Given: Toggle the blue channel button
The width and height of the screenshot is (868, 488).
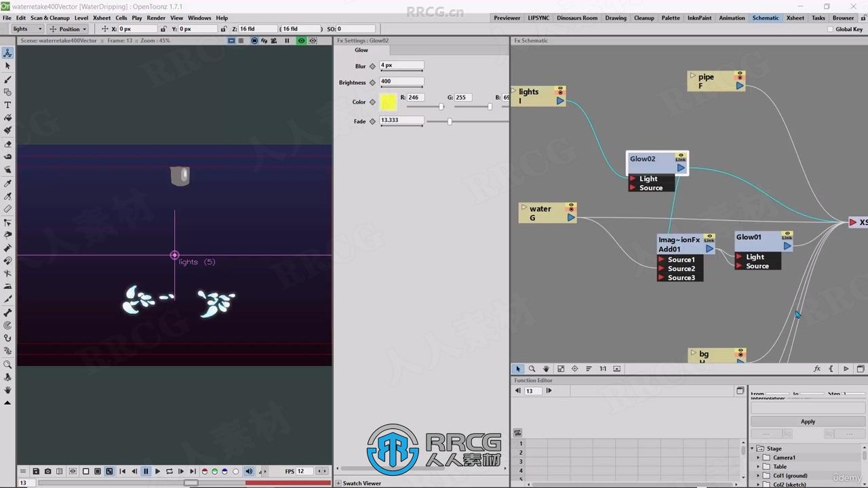Looking at the screenshot, I should coord(224,471).
